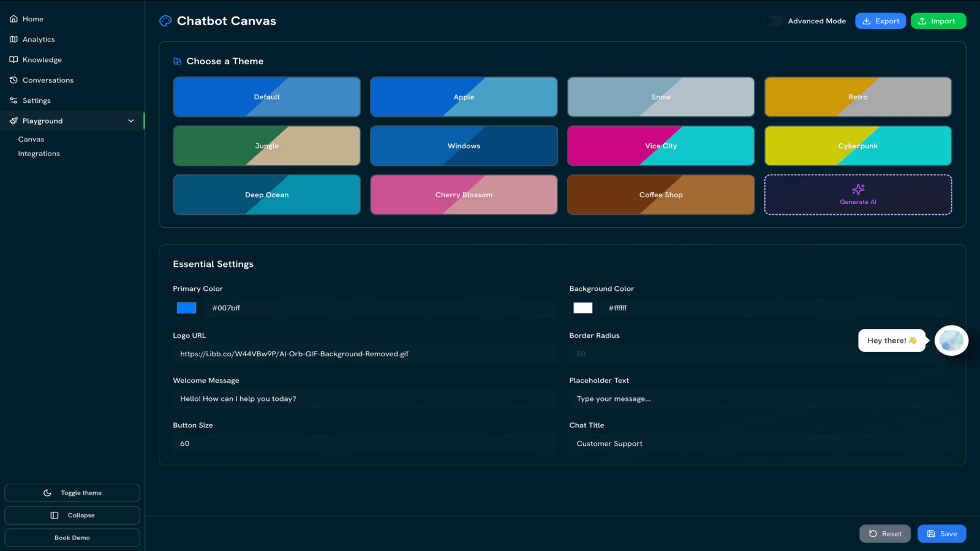Export the chatbot configuration
The image size is (980, 551).
[x=880, y=20]
